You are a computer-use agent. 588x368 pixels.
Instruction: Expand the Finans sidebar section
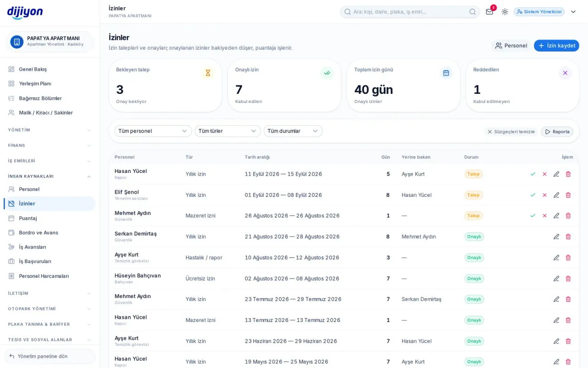(x=50, y=145)
